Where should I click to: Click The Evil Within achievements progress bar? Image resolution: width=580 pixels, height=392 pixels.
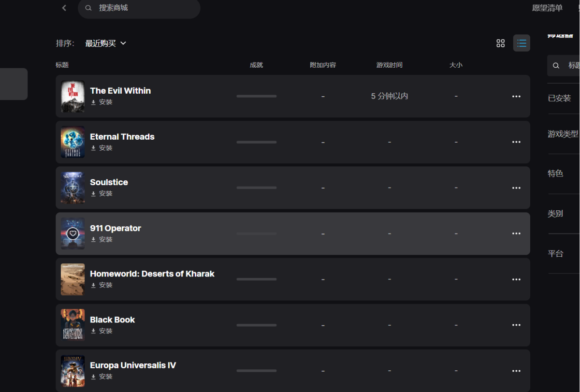(x=256, y=96)
